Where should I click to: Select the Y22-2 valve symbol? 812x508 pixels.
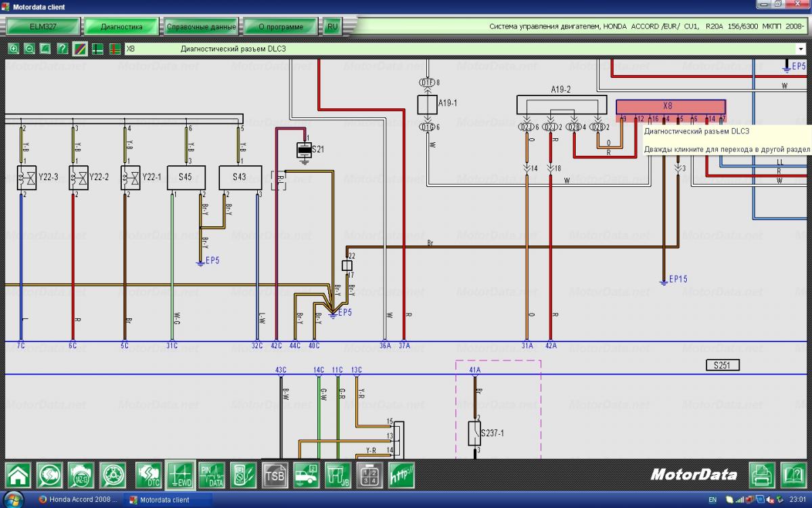(78, 177)
